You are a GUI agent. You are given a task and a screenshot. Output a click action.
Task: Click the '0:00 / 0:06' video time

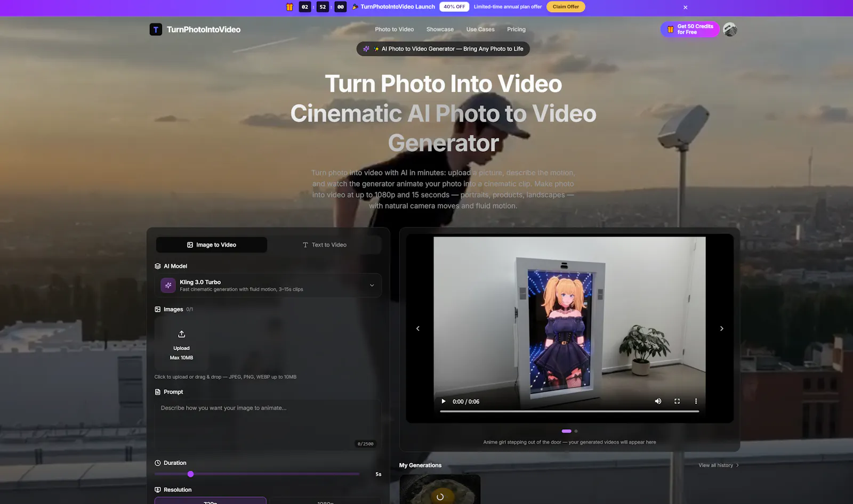[466, 402]
